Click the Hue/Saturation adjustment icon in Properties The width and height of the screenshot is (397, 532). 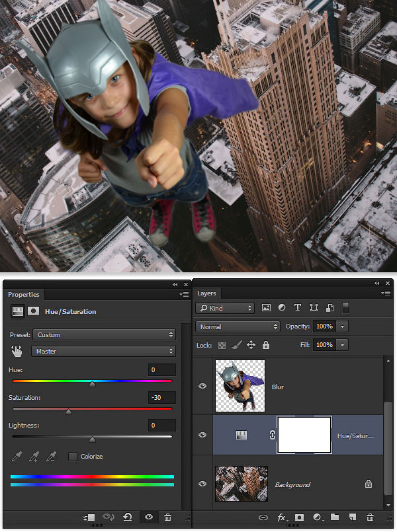(18, 311)
